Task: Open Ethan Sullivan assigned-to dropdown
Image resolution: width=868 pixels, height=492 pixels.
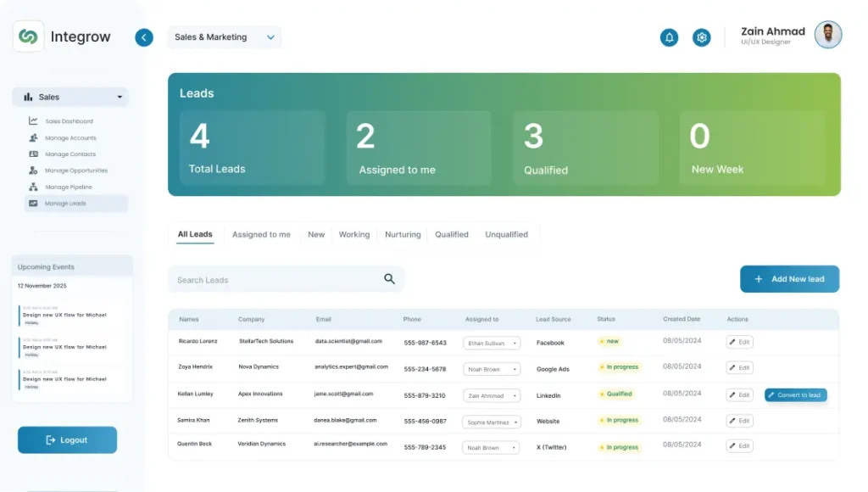Action: tap(492, 343)
